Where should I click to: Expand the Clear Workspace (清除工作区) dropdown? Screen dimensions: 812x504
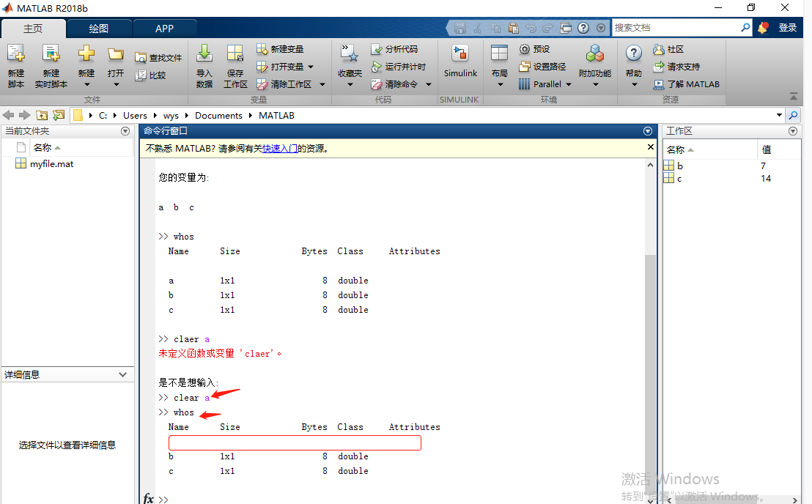pyautogui.click(x=322, y=84)
